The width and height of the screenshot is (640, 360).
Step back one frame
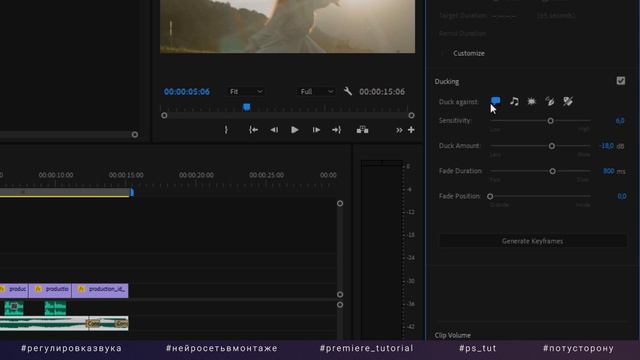(x=274, y=130)
